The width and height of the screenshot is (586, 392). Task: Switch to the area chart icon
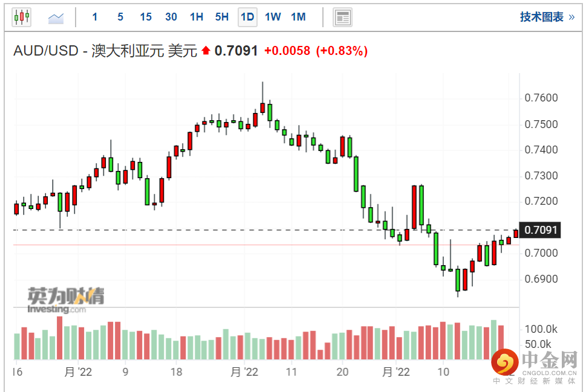(56, 18)
